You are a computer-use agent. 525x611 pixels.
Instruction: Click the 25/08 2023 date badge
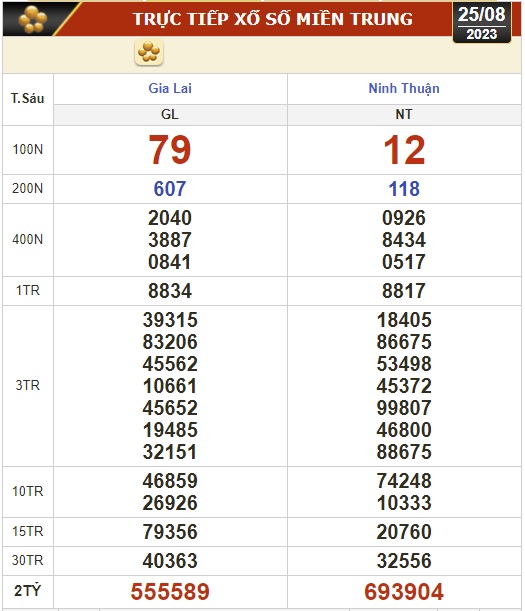tap(482, 22)
